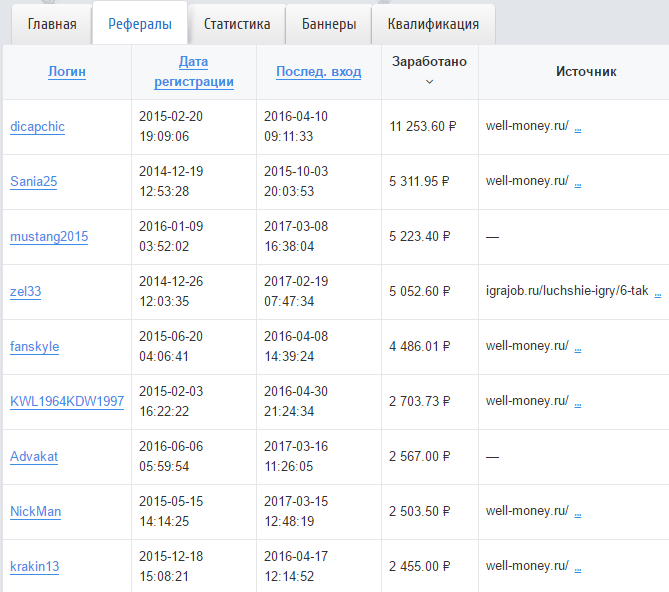
Task: View fanskyle referral profile
Action: (35, 347)
